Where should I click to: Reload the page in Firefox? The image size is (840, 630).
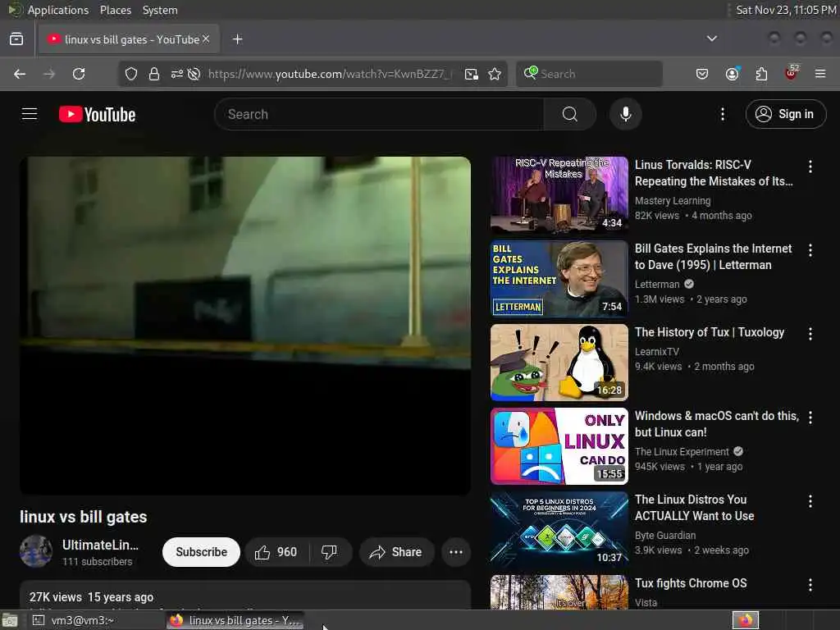pos(79,74)
